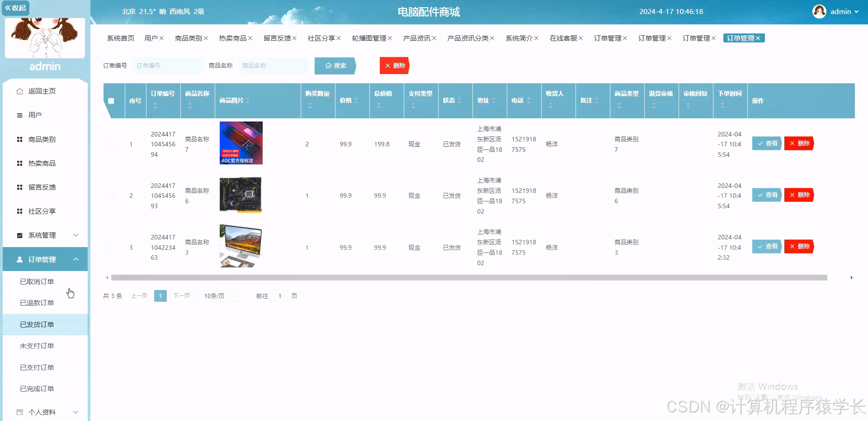This screenshot has width=868, height=421.
Task: Switch to the 系统首页 tab
Action: point(120,38)
